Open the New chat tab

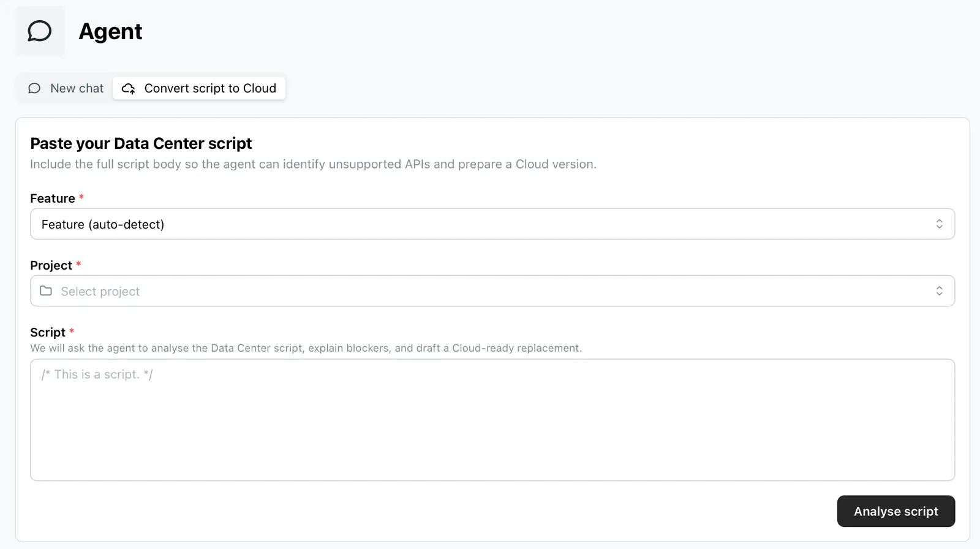(66, 88)
